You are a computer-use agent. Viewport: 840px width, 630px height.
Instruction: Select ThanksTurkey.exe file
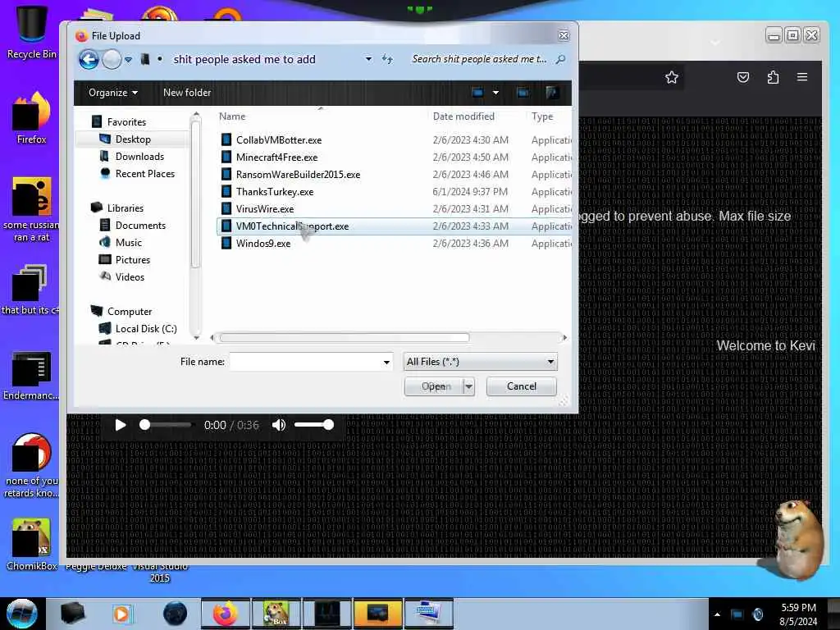(274, 191)
